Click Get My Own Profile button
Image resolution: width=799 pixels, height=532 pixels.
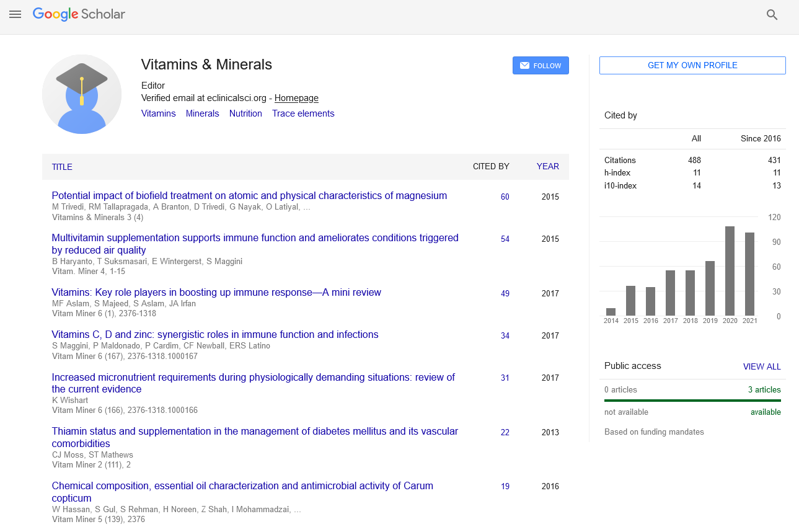click(692, 65)
